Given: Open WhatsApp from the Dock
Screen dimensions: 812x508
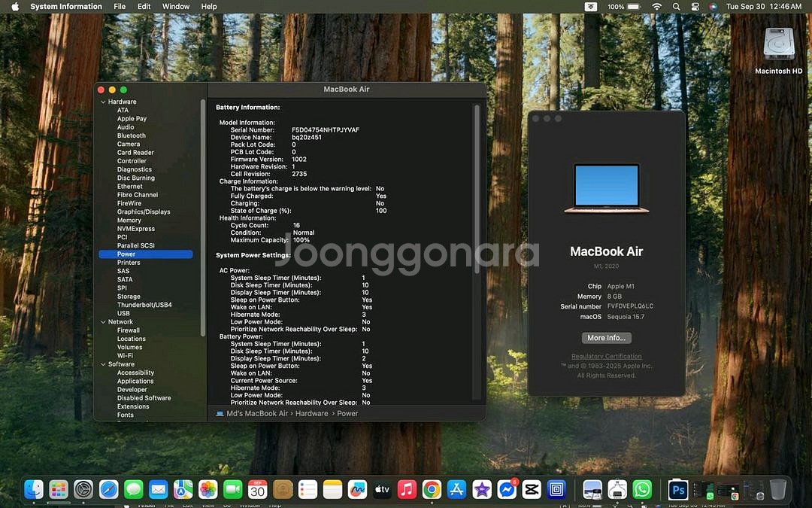Looking at the screenshot, I should [x=642, y=490].
